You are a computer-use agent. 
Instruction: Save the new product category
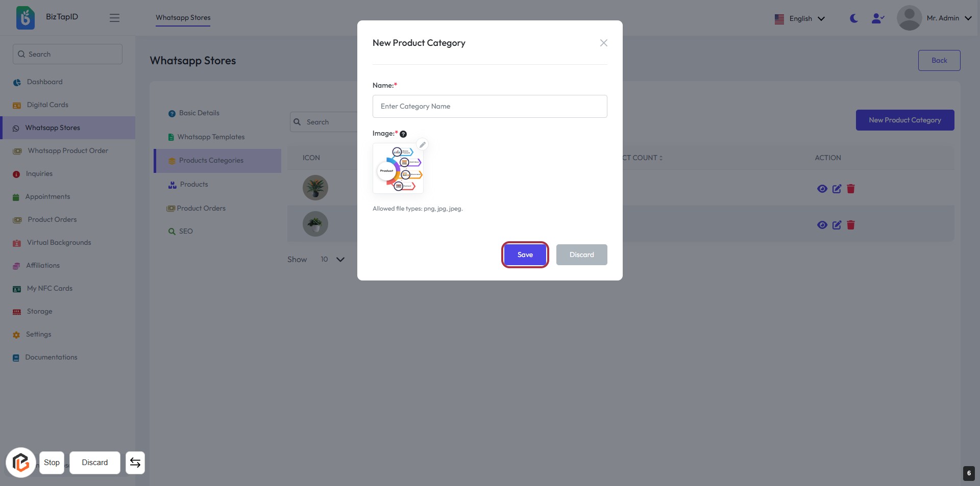525,255
